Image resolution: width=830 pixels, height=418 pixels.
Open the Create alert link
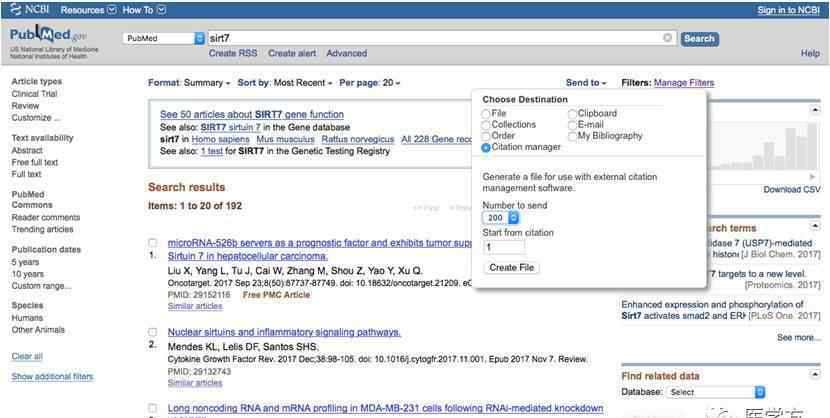tap(292, 53)
